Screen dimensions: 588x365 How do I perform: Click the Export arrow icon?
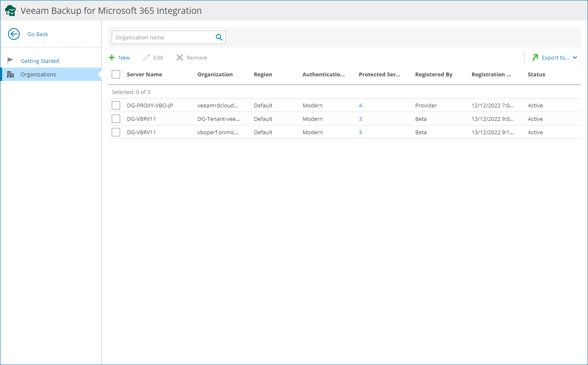pos(535,57)
